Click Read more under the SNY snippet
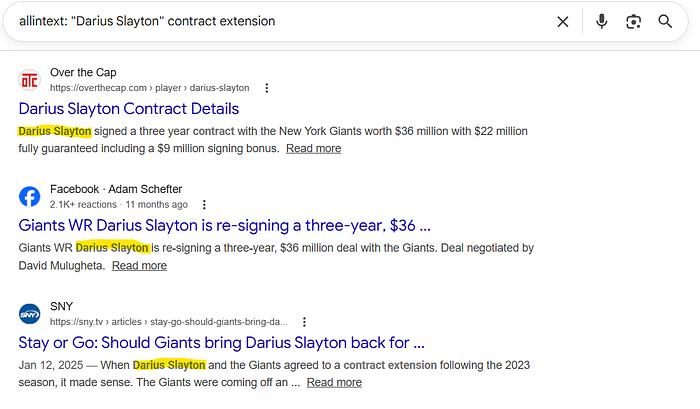Viewport: 700px width, 409px height. coord(334,382)
